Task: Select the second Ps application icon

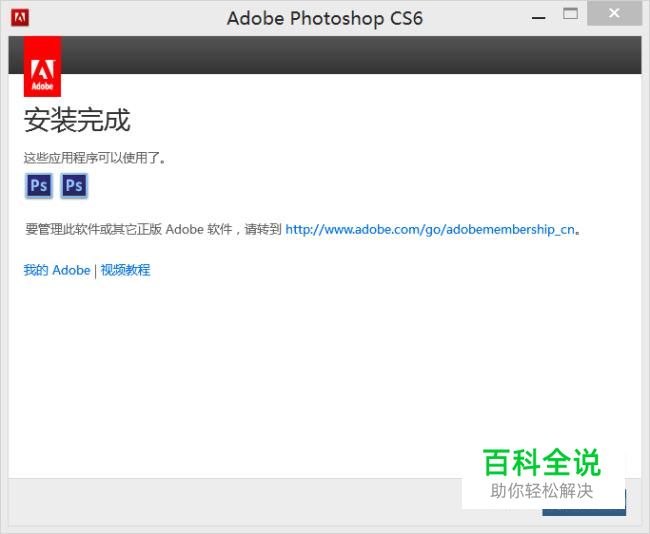Action: pos(74,185)
